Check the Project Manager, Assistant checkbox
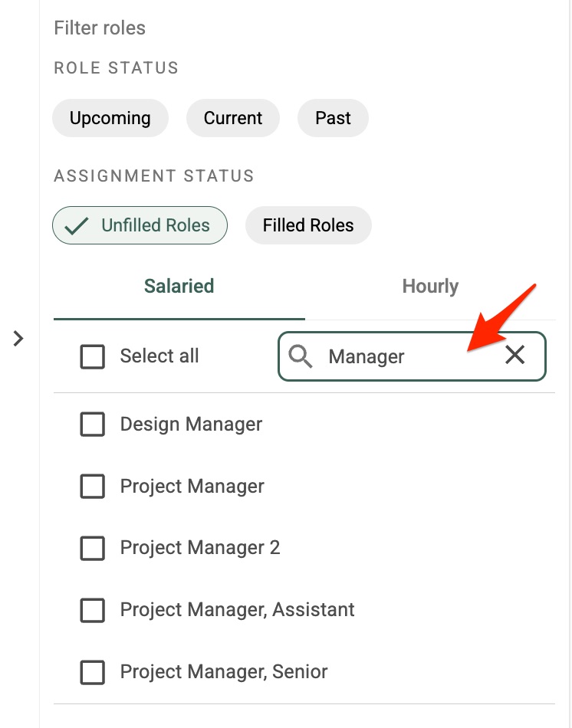572x728 pixels. (93, 610)
